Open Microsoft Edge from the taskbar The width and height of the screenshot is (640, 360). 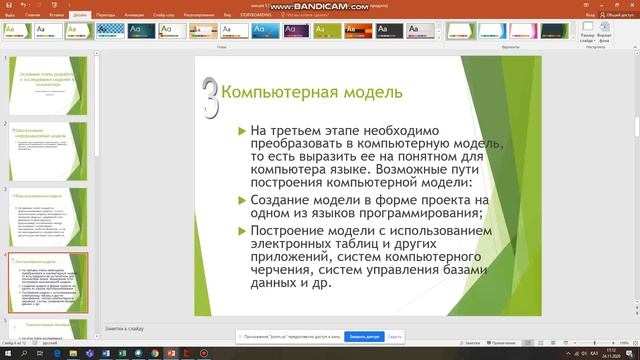(x=57, y=353)
